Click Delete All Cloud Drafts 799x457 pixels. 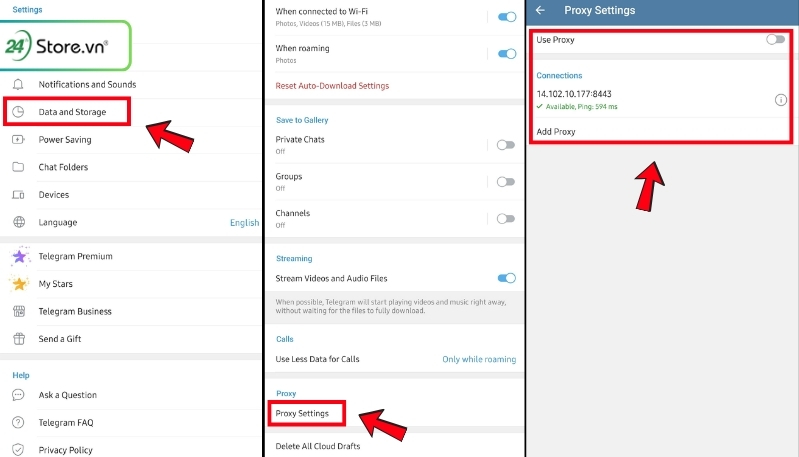(318, 446)
